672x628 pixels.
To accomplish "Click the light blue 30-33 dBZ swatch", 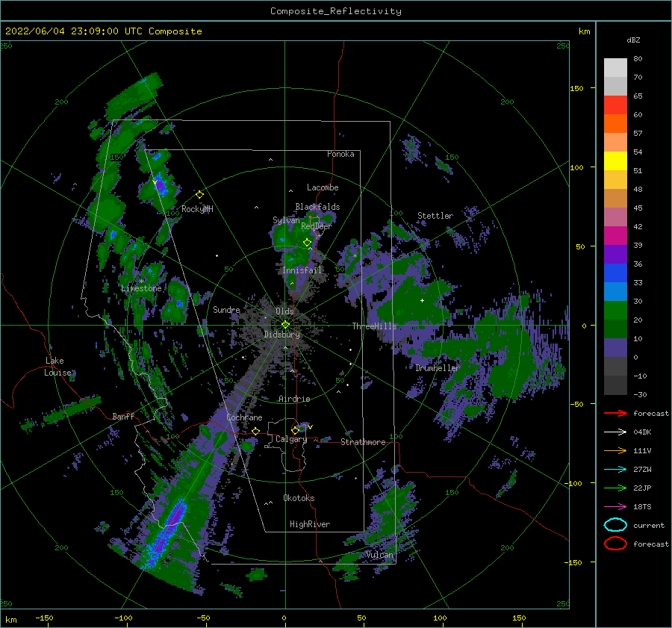I will point(615,291).
